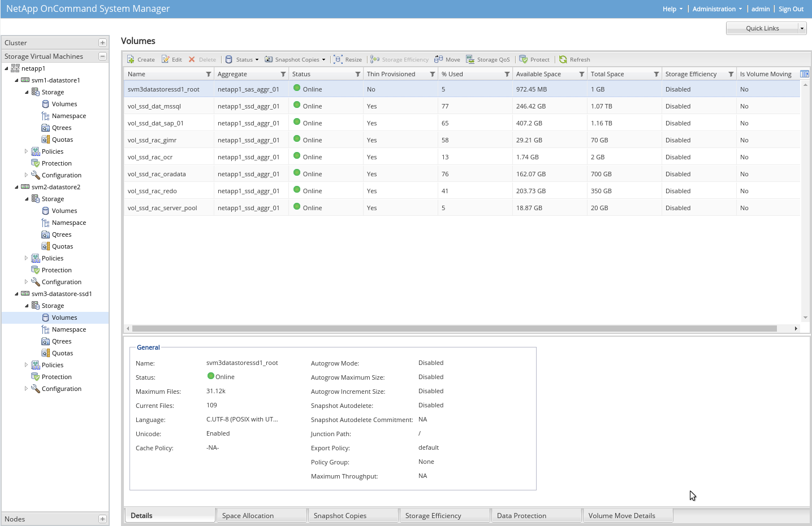Select Volumes under svm1-datastore1
The width and height of the screenshot is (812, 526).
point(64,104)
